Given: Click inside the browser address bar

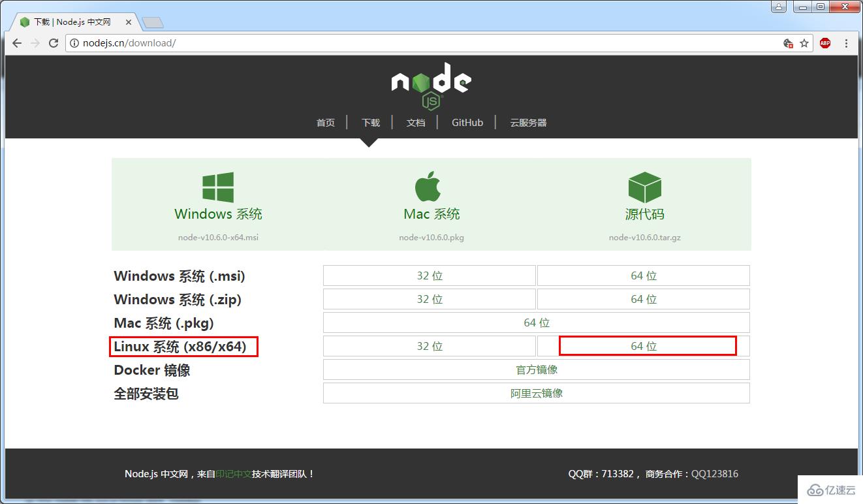Looking at the screenshot, I should click(x=261, y=43).
